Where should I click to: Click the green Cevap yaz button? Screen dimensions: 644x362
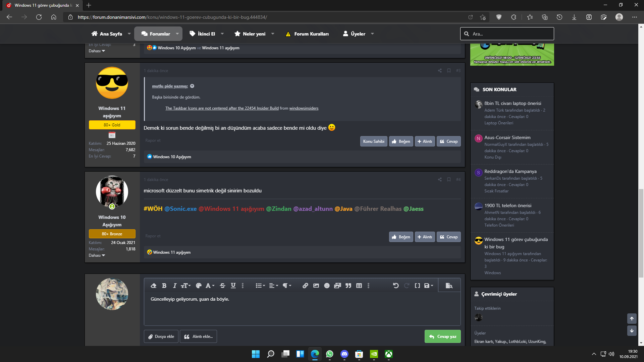[x=442, y=337]
